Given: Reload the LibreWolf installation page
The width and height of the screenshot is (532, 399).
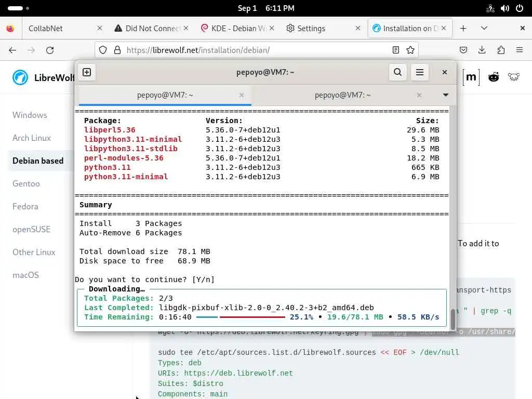Looking at the screenshot, I should [50, 50].
